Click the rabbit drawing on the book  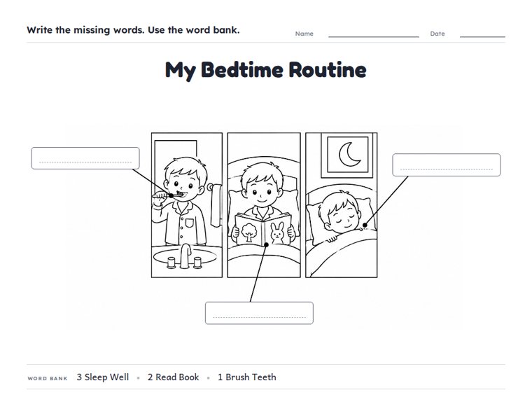pos(277,232)
